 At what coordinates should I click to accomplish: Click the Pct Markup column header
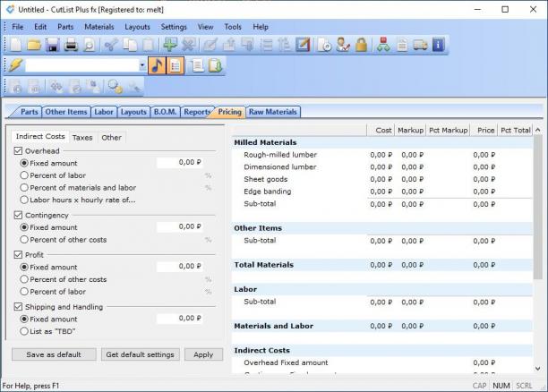pos(448,130)
